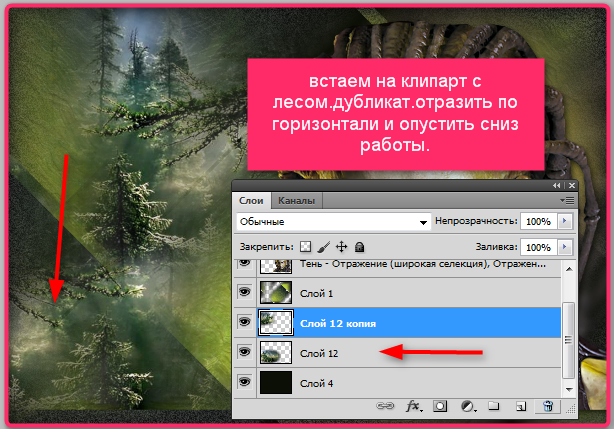614x429 pixels.
Task: Lock all with the padlock icon
Action: (x=359, y=247)
